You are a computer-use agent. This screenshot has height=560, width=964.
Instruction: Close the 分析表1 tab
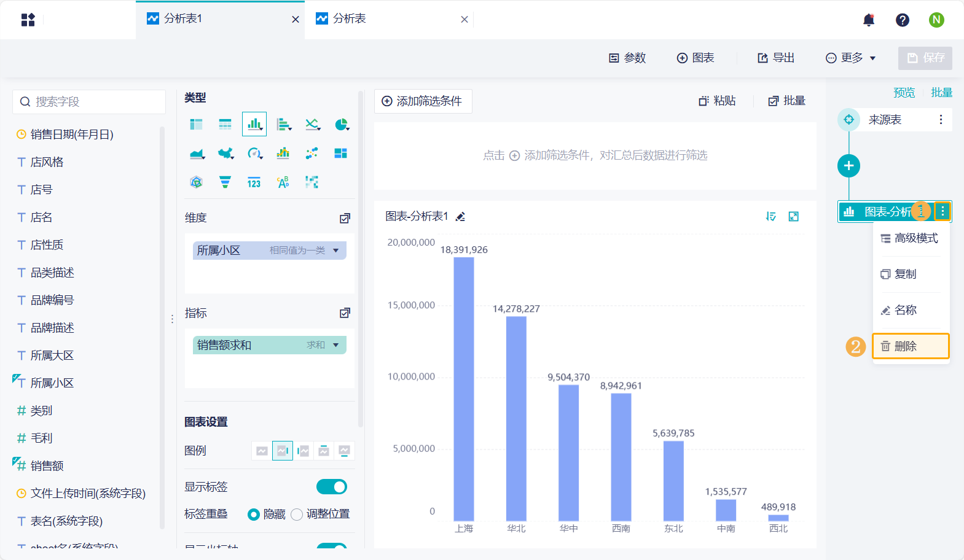click(x=296, y=20)
